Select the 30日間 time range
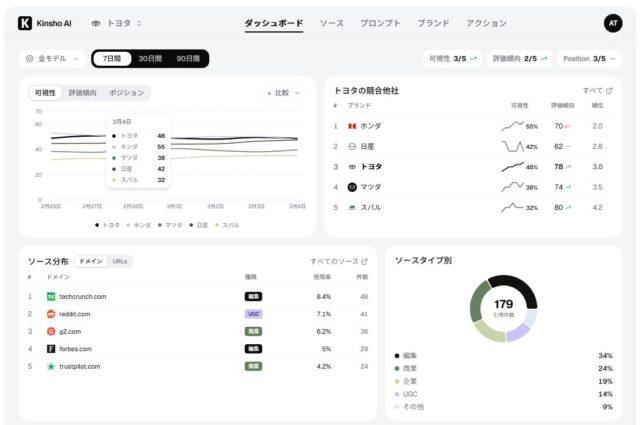Screen dimensions: 640x425 (150, 59)
